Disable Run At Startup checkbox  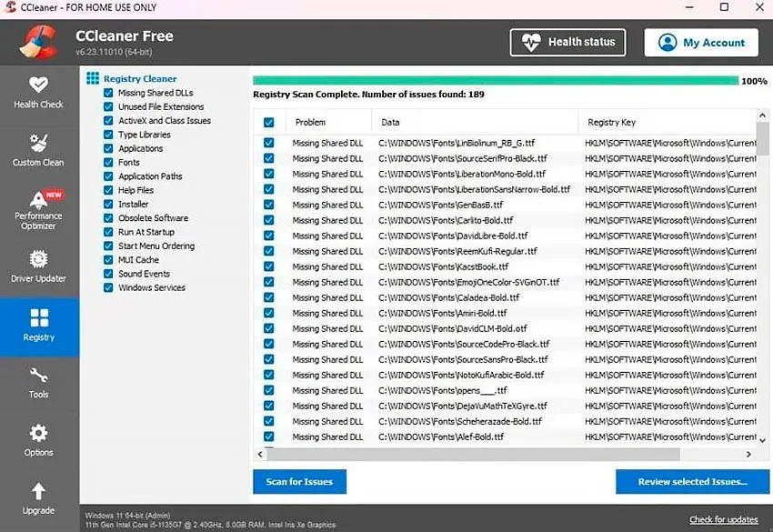pos(108,232)
